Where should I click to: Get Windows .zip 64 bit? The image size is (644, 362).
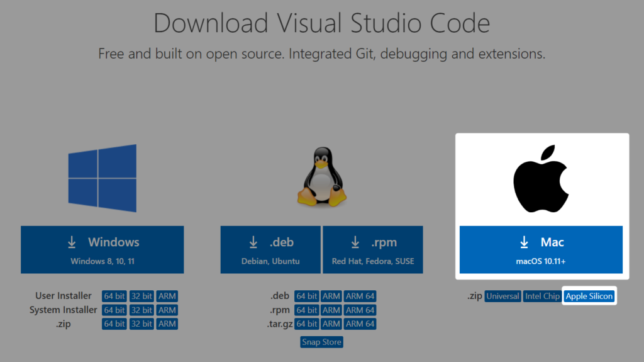point(114,324)
